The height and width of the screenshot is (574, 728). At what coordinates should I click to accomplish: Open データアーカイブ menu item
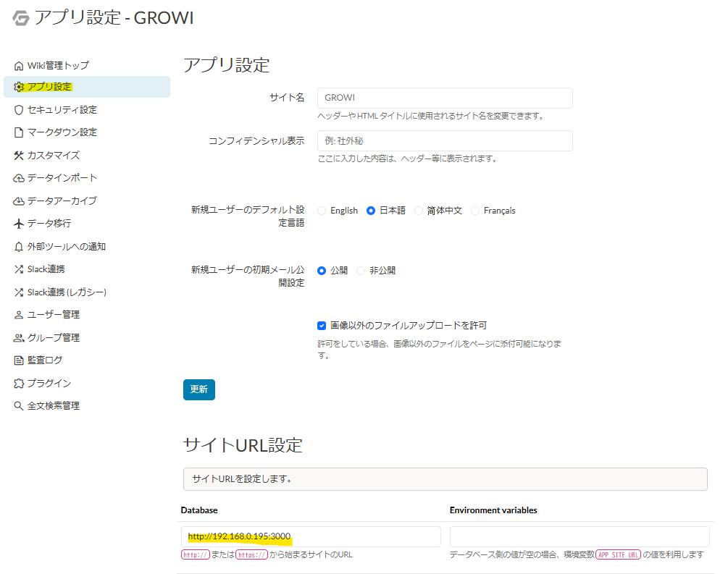click(87, 201)
